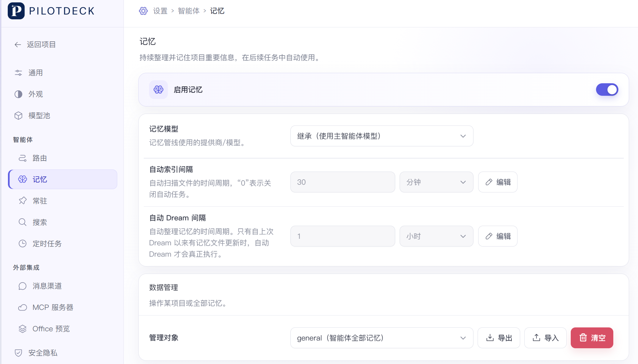Click the clock icon next to 定时任务
The width and height of the screenshot is (638, 364).
[23, 244]
